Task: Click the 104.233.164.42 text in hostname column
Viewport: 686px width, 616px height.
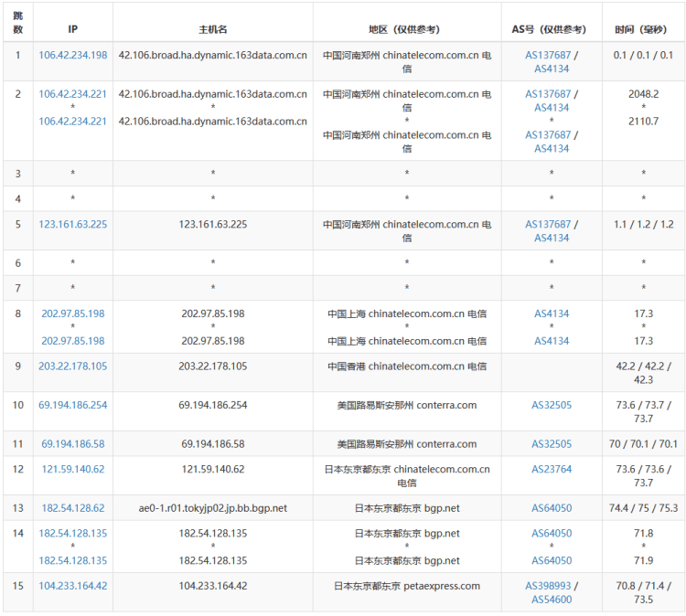Action: click(212, 586)
